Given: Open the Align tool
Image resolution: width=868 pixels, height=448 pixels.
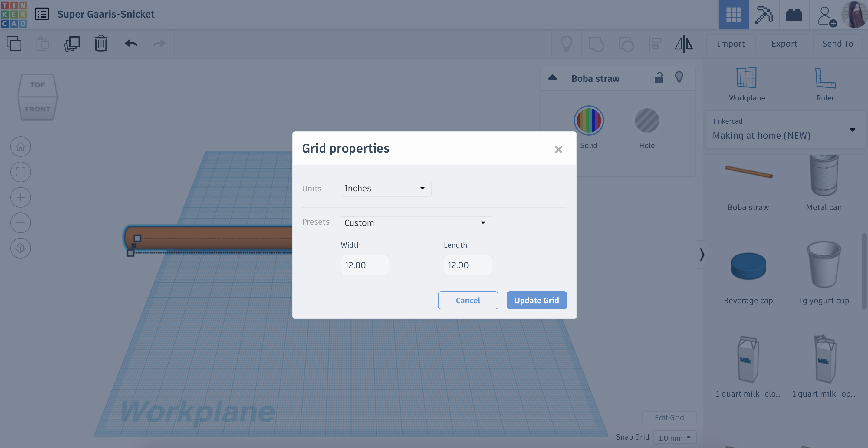Looking at the screenshot, I should click(x=655, y=44).
